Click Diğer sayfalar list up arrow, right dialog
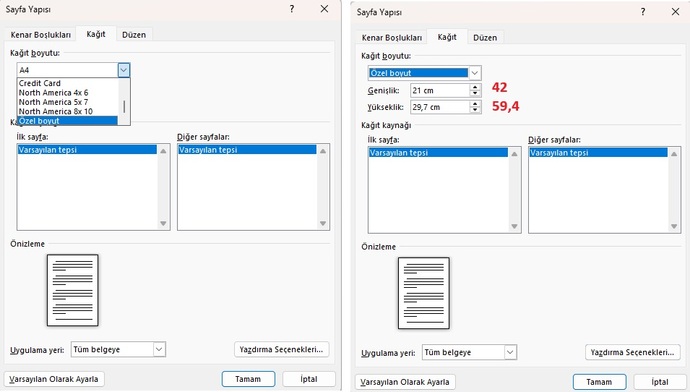This screenshot has height=392, width=690. (674, 154)
